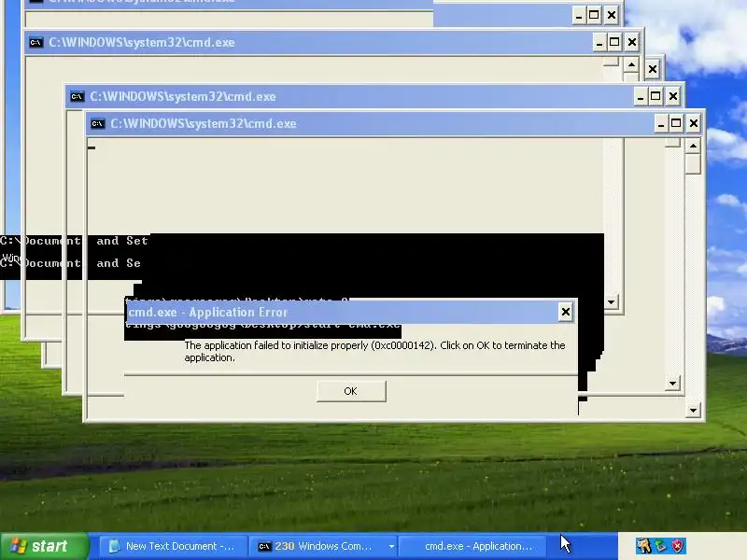Click the frontmost cmd window's scroll up arrow

pyautogui.click(x=693, y=147)
